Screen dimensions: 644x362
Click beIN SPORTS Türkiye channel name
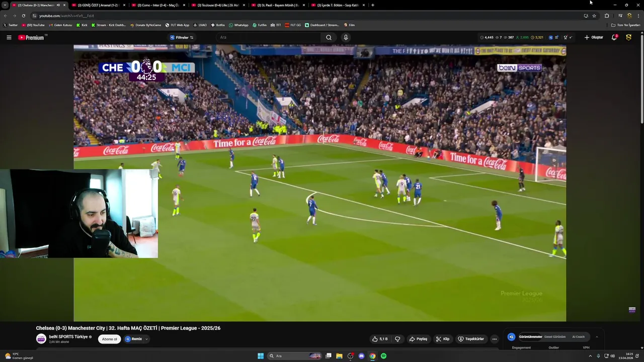click(x=68, y=336)
